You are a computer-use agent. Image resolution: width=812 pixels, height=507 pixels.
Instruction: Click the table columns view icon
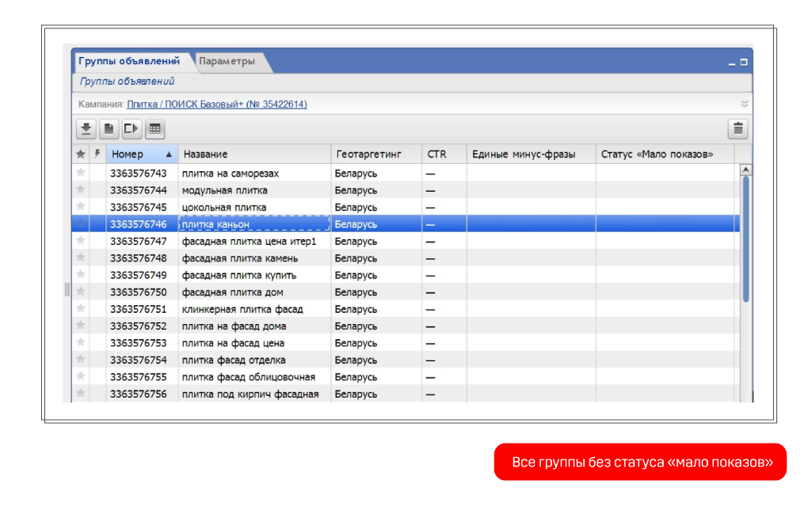pos(154,128)
